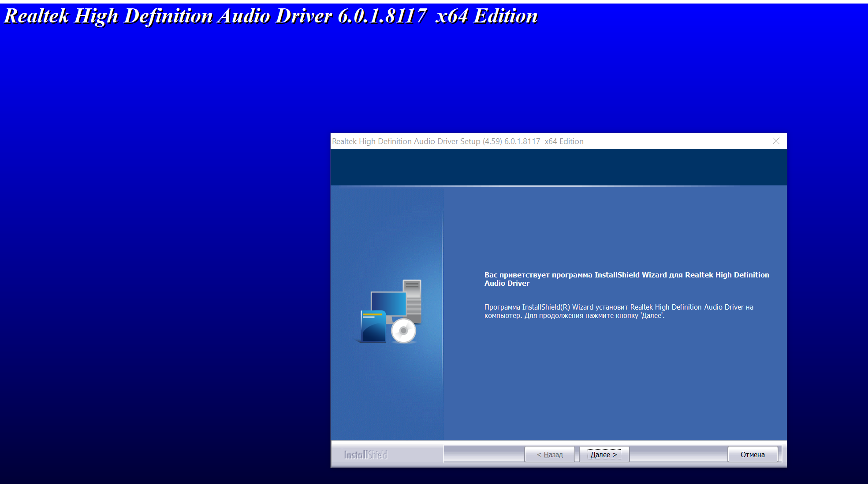Click the Далее > button to continue

(604, 454)
